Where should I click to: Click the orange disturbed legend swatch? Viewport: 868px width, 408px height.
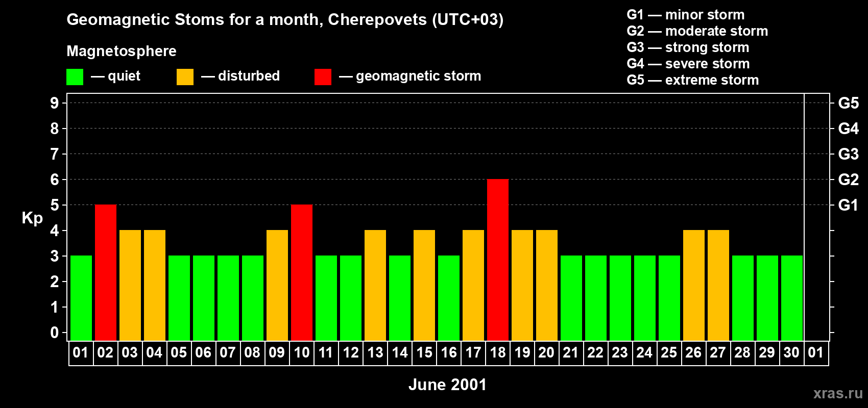point(185,77)
